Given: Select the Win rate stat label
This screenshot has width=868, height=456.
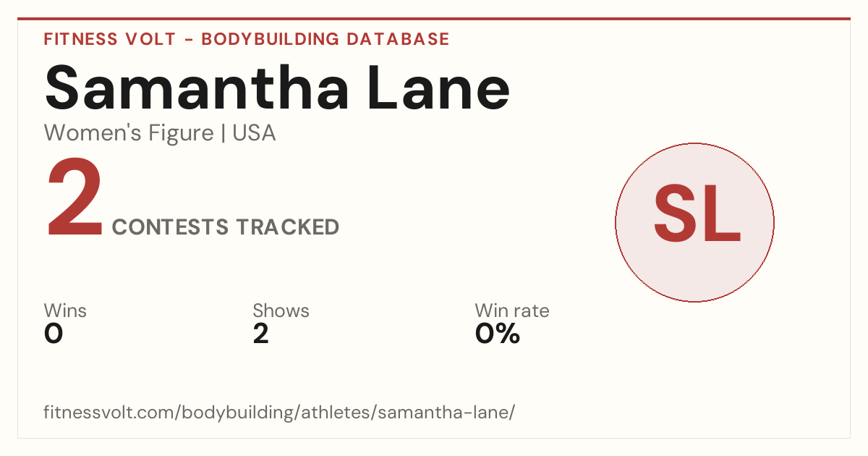Looking at the screenshot, I should (512, 311).
